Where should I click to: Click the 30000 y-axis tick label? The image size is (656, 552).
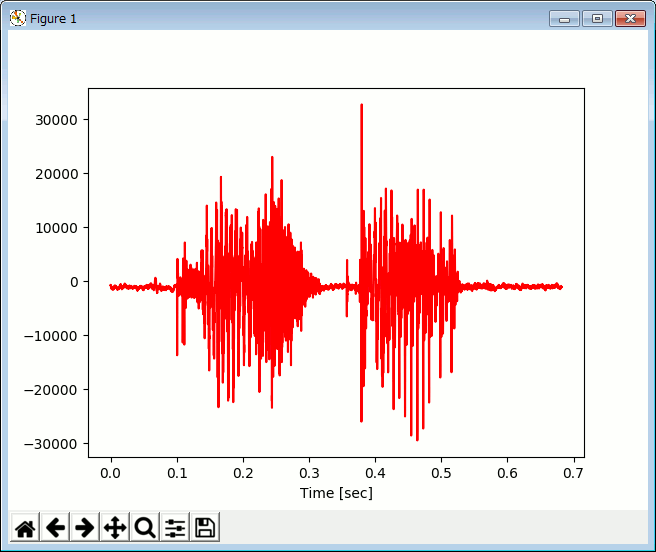(57, 120)
